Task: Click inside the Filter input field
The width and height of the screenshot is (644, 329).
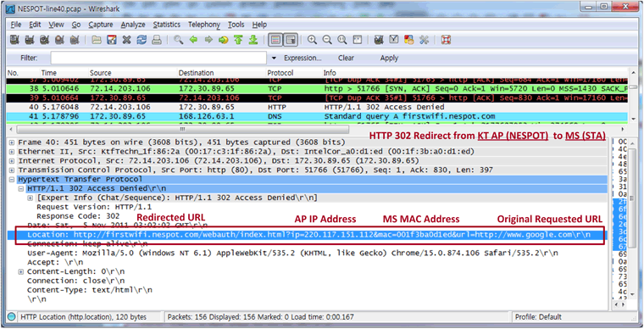Action: 158,58
